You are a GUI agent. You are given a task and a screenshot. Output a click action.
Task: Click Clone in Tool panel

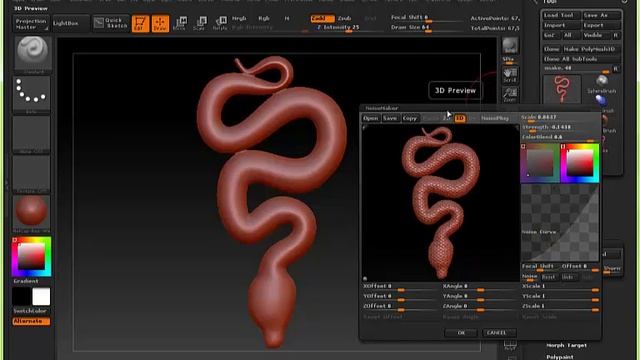click(551, 49)
